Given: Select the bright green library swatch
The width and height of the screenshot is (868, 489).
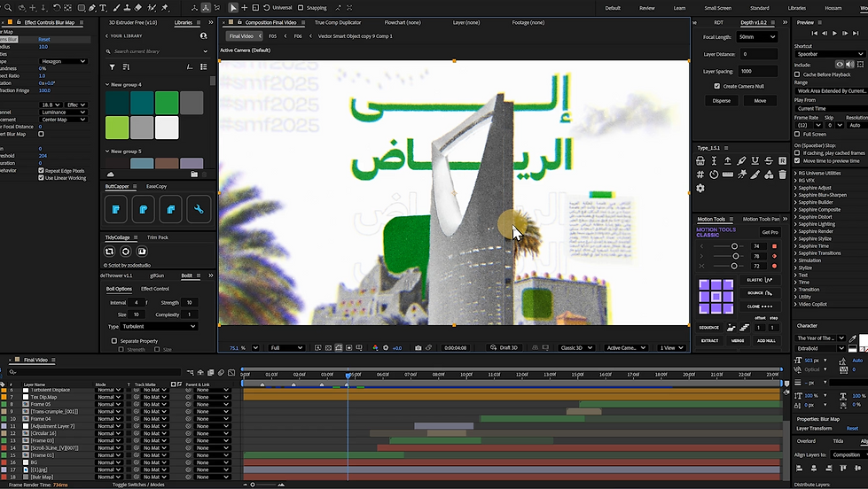Looking at the screenshot, I should click(x=167, y=103).
